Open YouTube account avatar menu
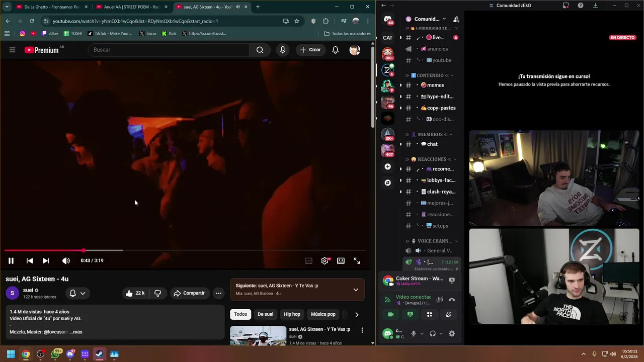The width and height of the screenshot is (644, 362). [355, 50]
